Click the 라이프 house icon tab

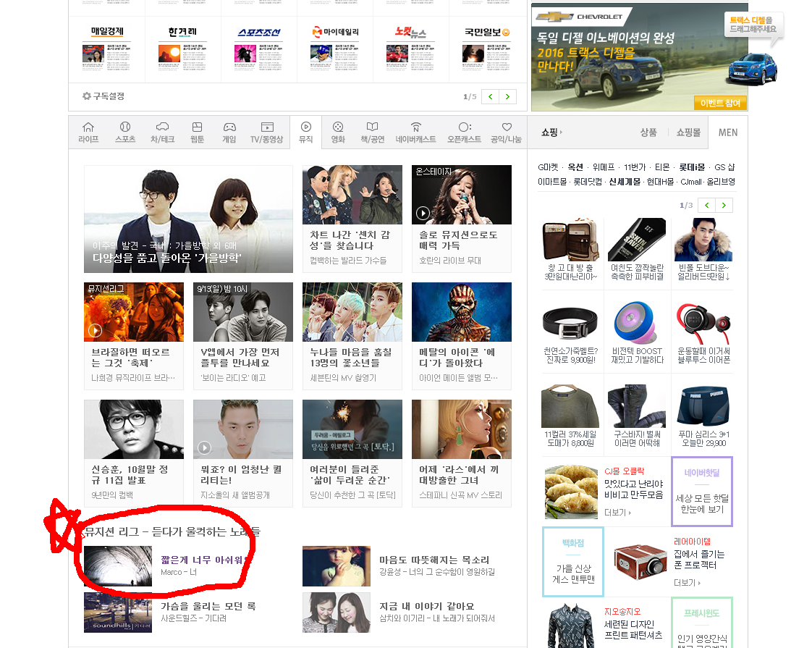(88, 132)
